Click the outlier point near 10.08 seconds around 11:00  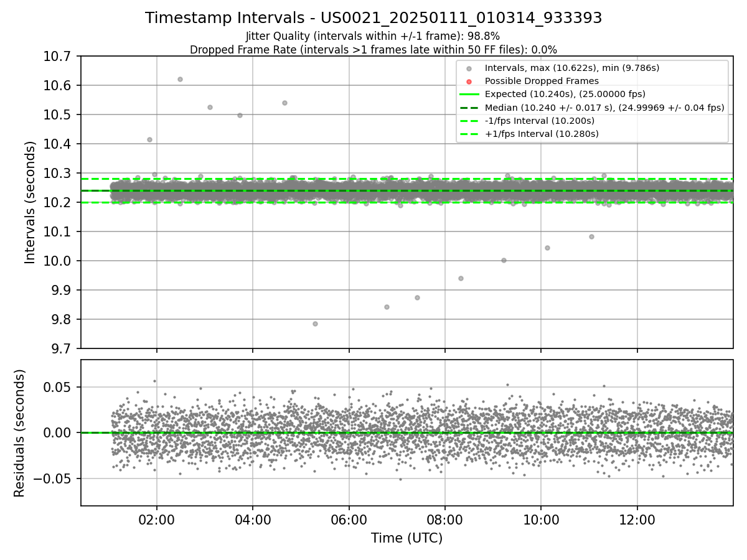click(591, 236)
